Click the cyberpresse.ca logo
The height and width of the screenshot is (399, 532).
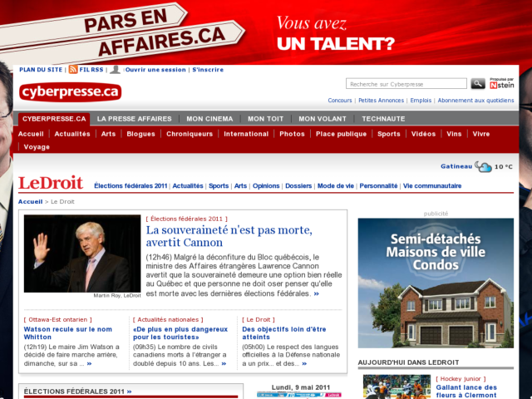click(x=70, y=92)
